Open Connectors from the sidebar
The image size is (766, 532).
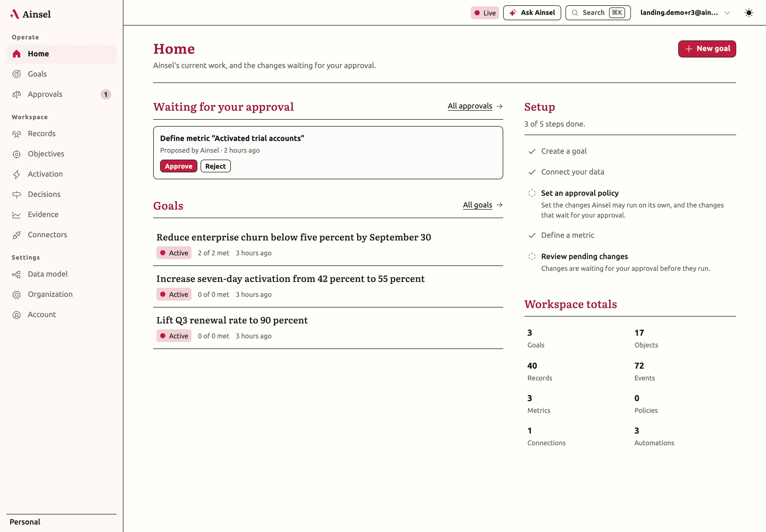(x=61, y=235)
